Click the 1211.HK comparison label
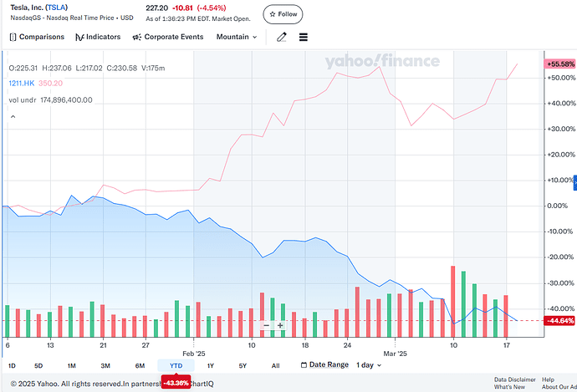Screen dimensions: 577x392 22,83
